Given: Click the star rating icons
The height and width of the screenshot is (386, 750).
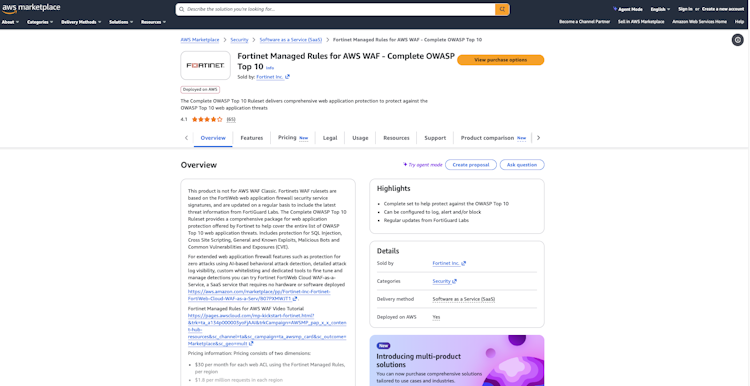Looking at the screenshot, I should pos(207,120).
